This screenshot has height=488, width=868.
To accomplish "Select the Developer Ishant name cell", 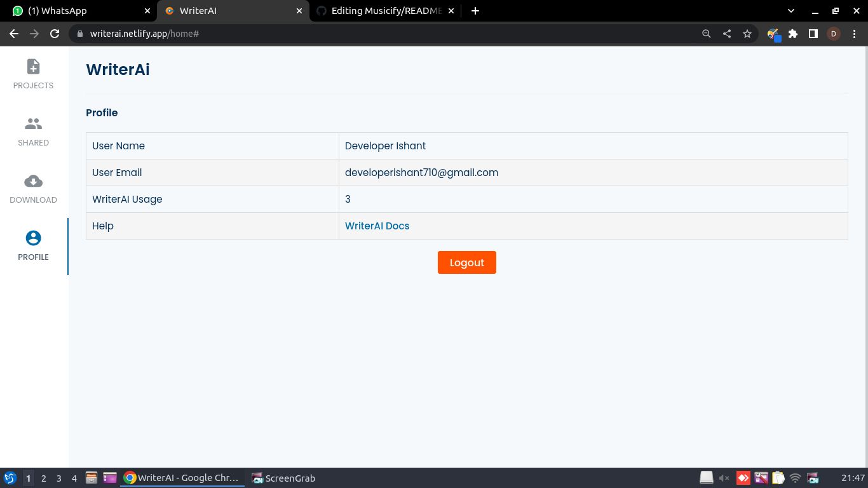I will click(593, 146).
